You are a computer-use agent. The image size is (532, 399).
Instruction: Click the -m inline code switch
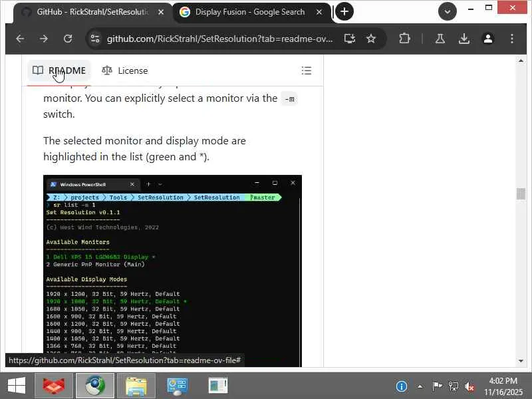289,98
